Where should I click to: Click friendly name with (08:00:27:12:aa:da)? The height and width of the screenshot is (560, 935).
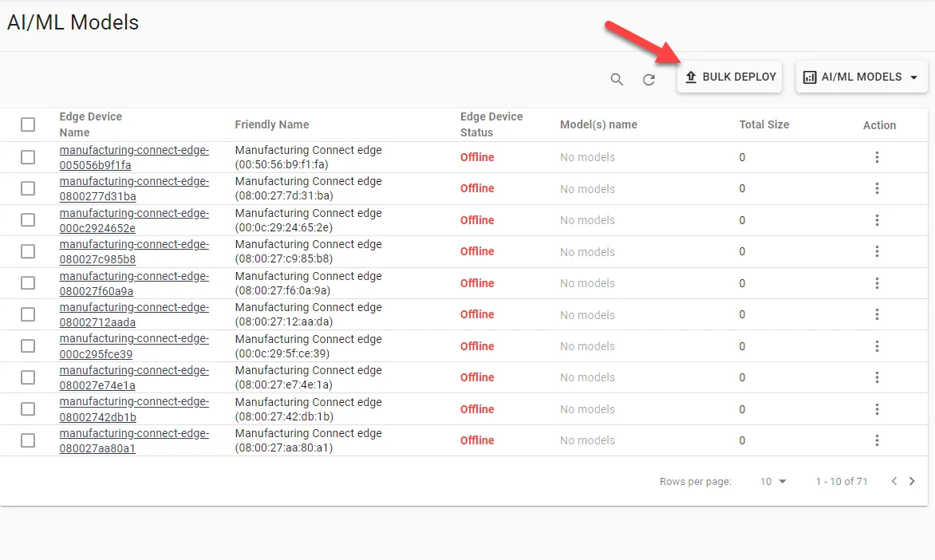(308, 314)
